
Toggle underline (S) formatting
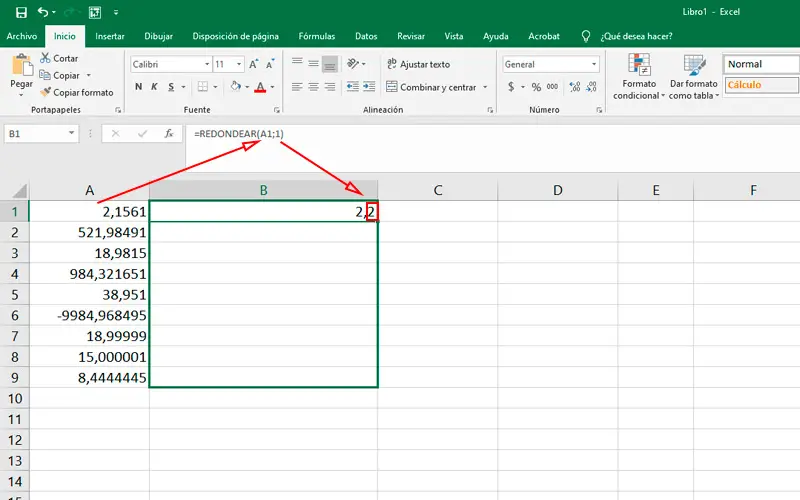tap(171, 87)
